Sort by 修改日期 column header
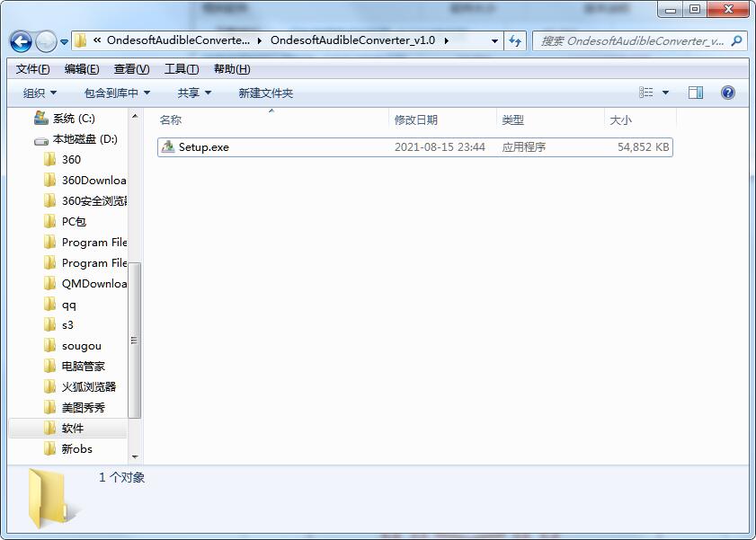Viewport: 756px width, 540px height. coord(415,120)
